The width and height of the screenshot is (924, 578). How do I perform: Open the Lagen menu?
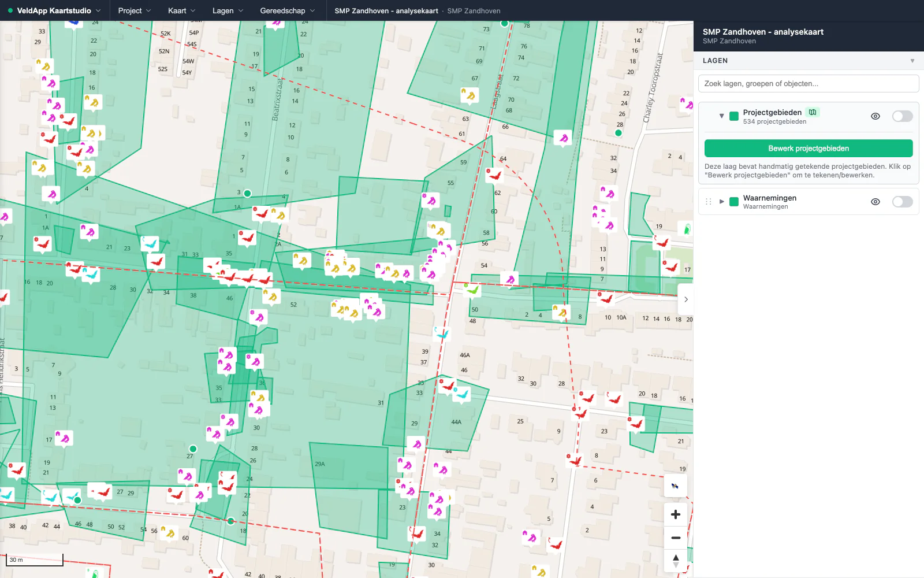tap(228, 10)
